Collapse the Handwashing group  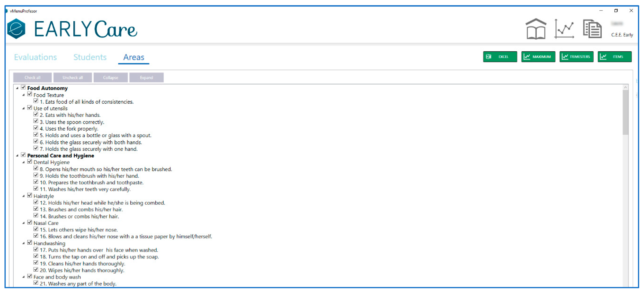click(x=23, y=243)
